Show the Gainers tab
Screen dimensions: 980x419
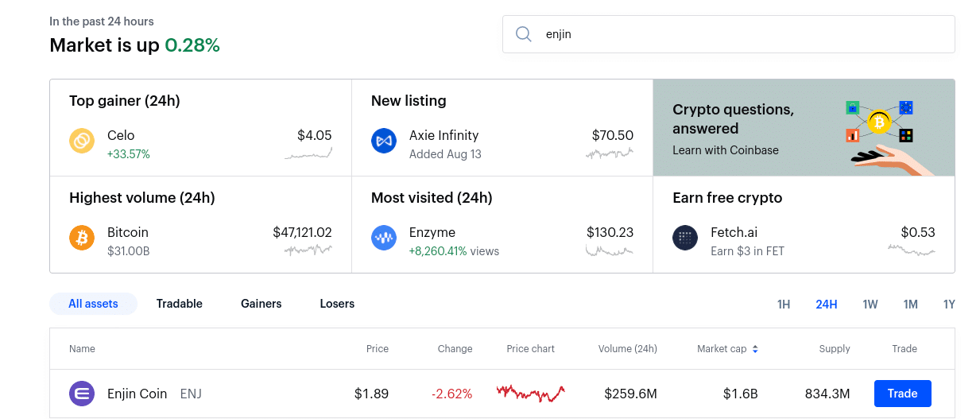click(261, 304)
